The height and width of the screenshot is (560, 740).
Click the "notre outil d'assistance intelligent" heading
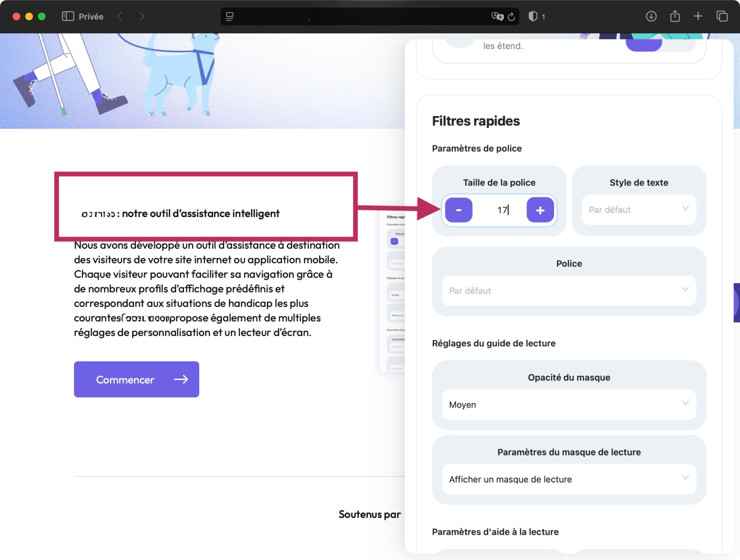[x=201, y=214]
